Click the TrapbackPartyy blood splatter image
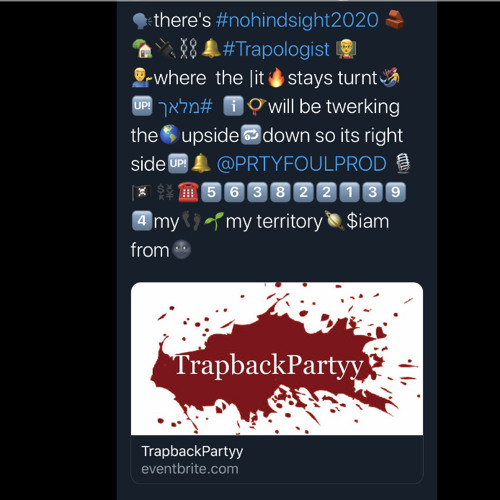This screenshot has width=500, height=500. point(277,359)
